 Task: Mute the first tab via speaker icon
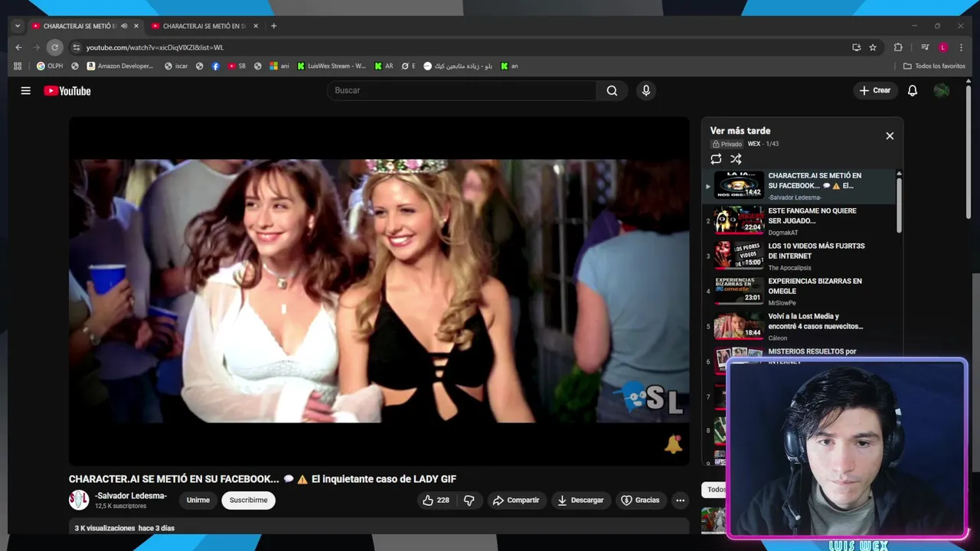point(124,26)
